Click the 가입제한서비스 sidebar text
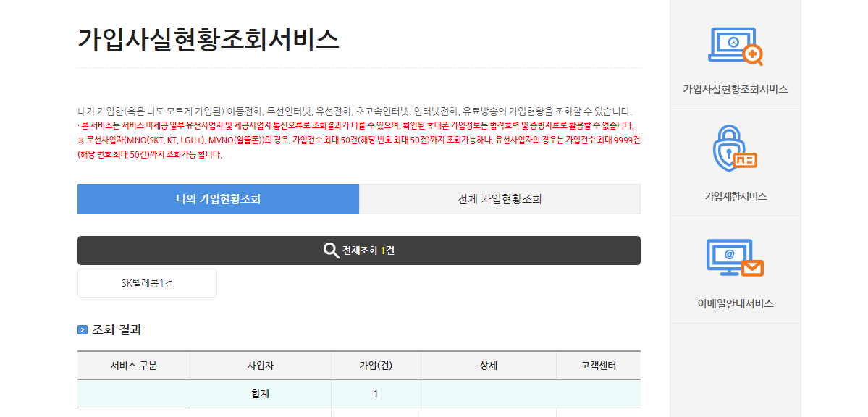Screen dimensions: 868x417 (734, 194)
